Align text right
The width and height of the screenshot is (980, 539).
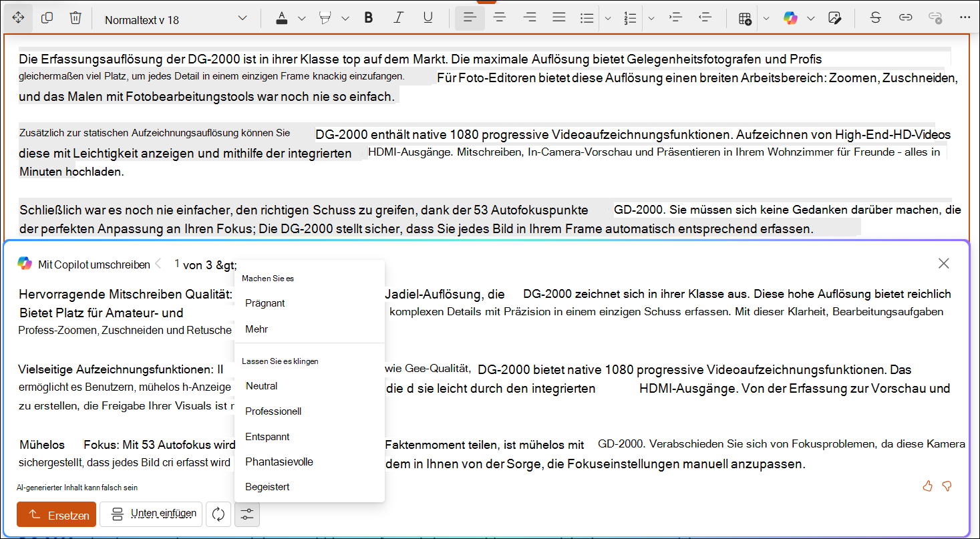pyautogui.click(x=530, y=18)
